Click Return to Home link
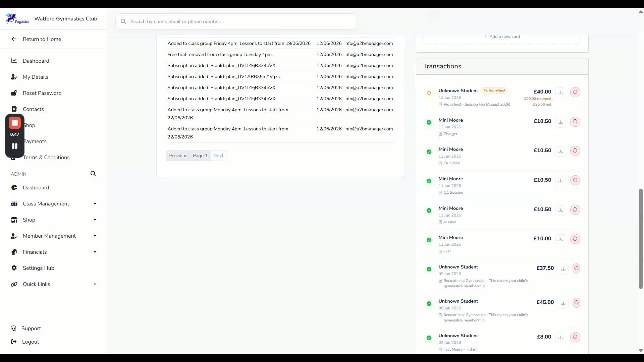The width and height of the screenshot is (644, 362). pos(42,39)
